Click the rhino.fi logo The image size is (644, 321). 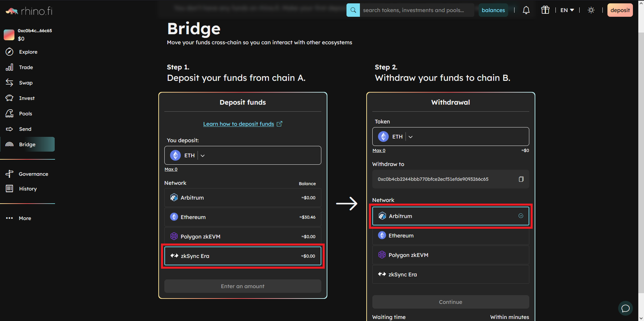pyautogui.click(x=29, y=11)
